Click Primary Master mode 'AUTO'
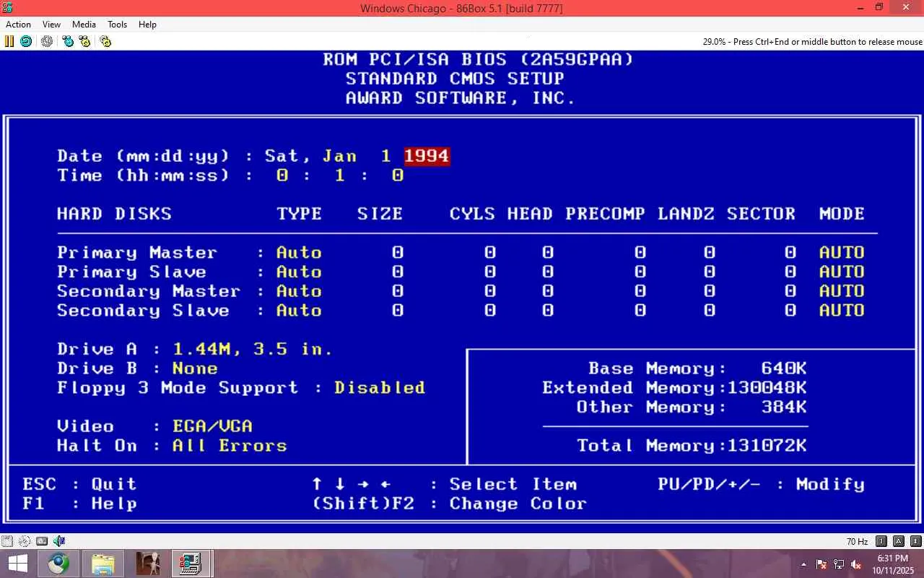Viewport: 924px width, 578px height. [x=842, y=253]
